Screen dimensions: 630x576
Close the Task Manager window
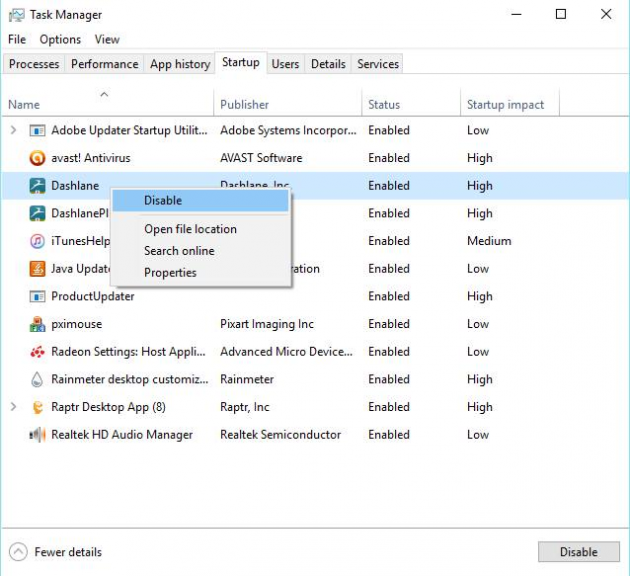pos(606,14)
